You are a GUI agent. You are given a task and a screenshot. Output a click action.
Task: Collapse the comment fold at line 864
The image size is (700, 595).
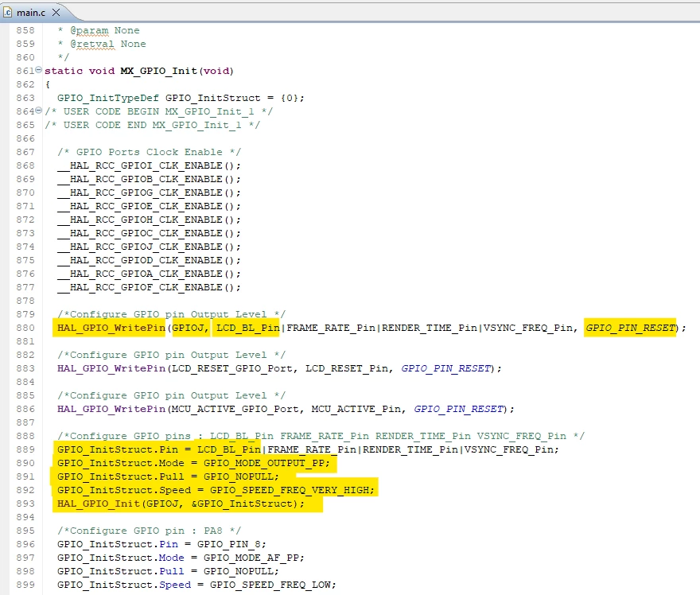coord(38,111)
